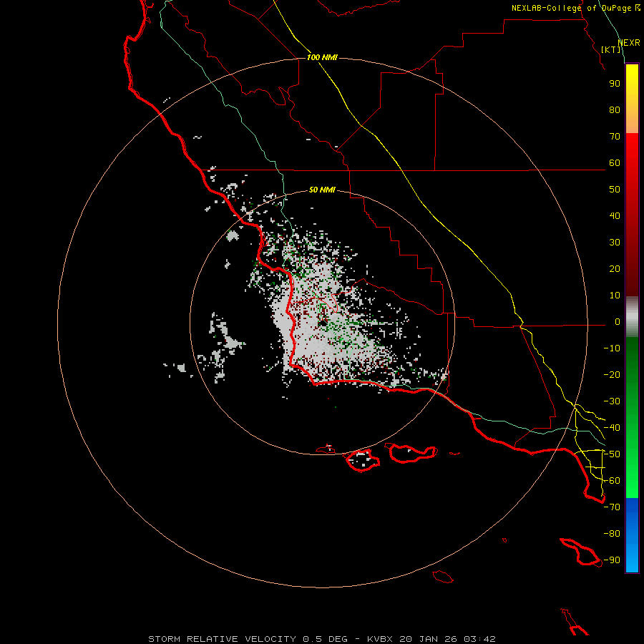Click the NEXR label above the scale
Screen dimensions: 644x644
pos(629,43)
